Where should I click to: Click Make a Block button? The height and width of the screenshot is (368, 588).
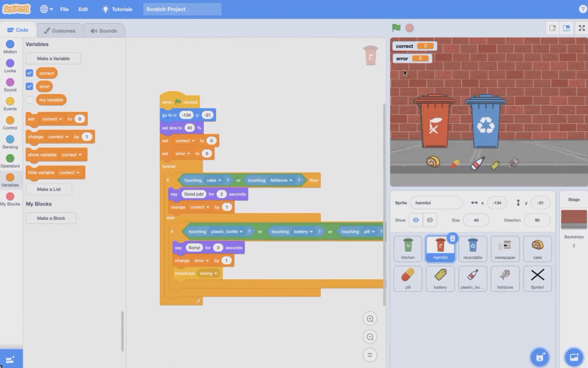click(51, 218)
